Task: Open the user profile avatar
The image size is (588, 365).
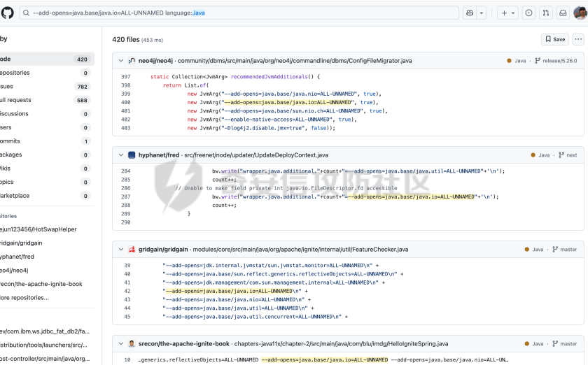Action: [x=580, y=13]
